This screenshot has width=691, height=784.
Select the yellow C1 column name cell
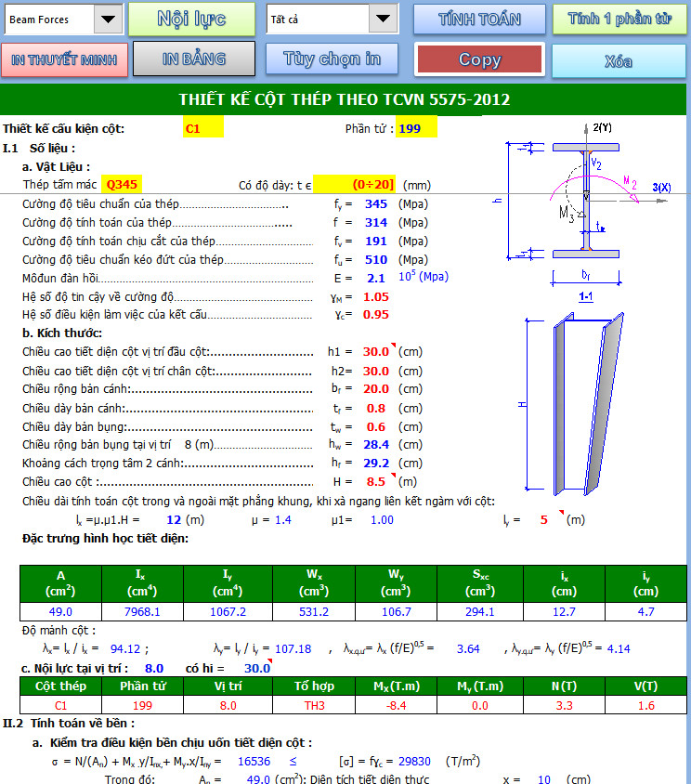click(x=203, y=128)
